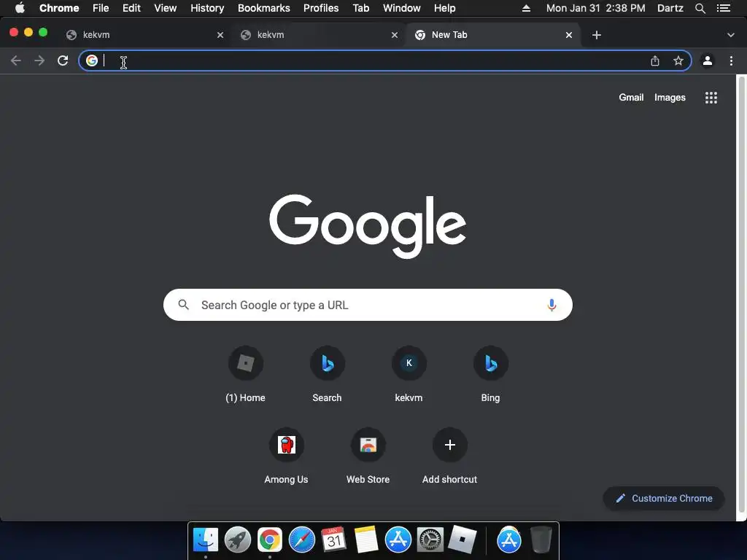747x560 pixels.
Task: Open the profile avatar menu
Action: click(708, 61)
